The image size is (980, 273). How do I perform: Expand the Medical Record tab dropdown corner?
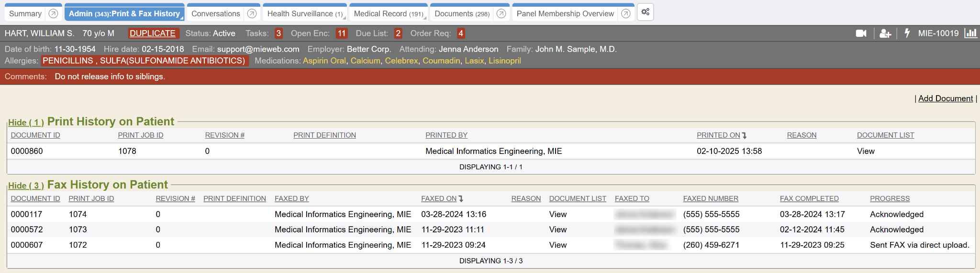tap(424, 18)
